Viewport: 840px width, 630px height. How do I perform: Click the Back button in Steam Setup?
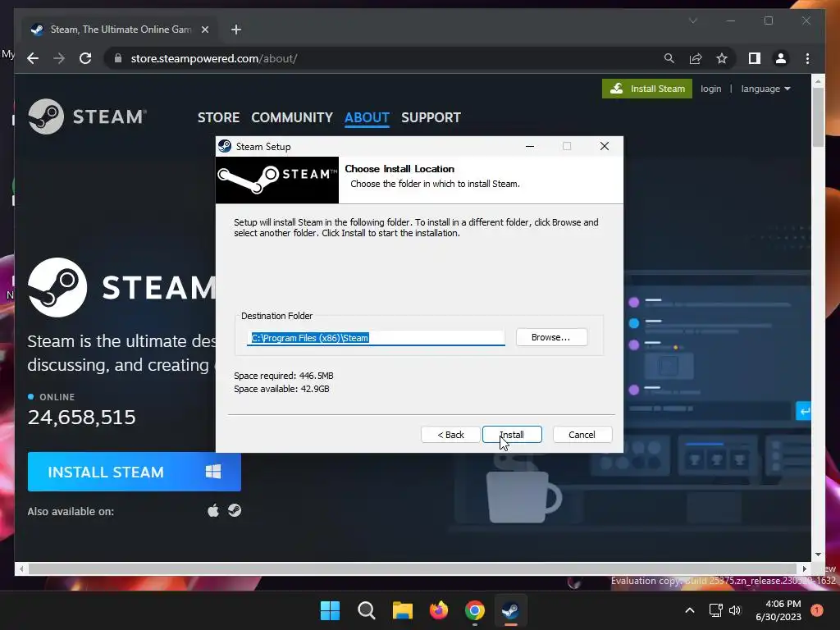(450, 435)
